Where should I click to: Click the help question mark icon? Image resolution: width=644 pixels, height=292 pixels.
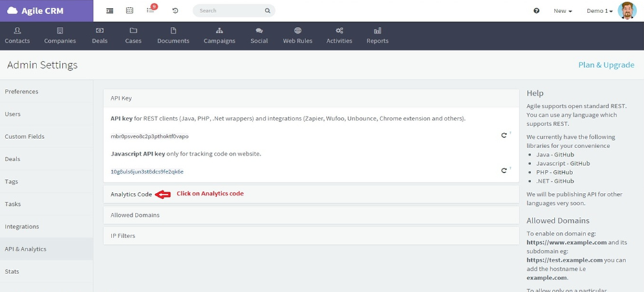pyautogui.click(x=537, y=11)
